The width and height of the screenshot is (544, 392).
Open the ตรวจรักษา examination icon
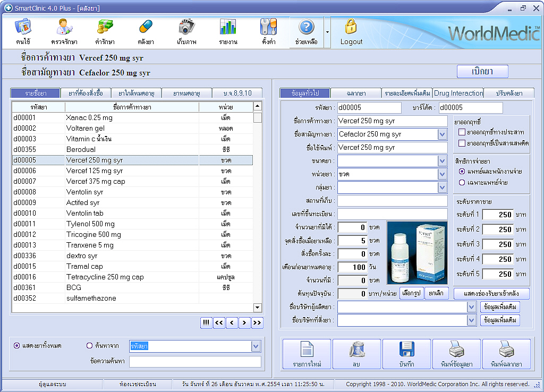(64, 31)
